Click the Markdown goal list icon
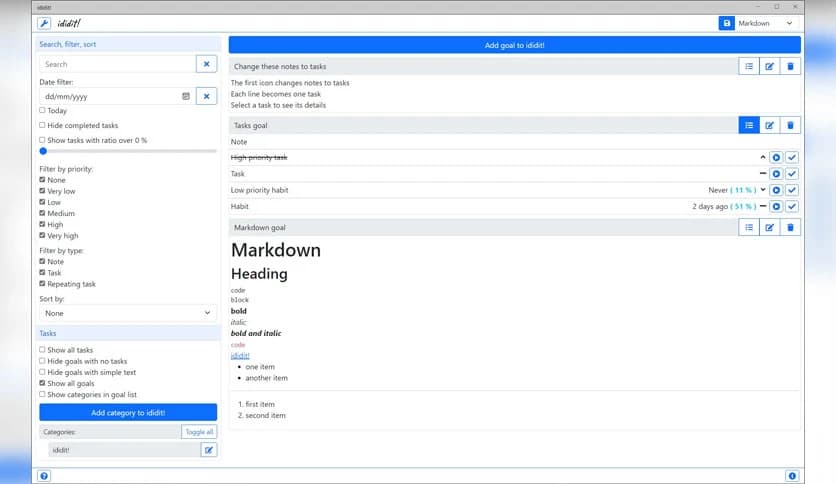The image size is (836, 484). [749, 228]
